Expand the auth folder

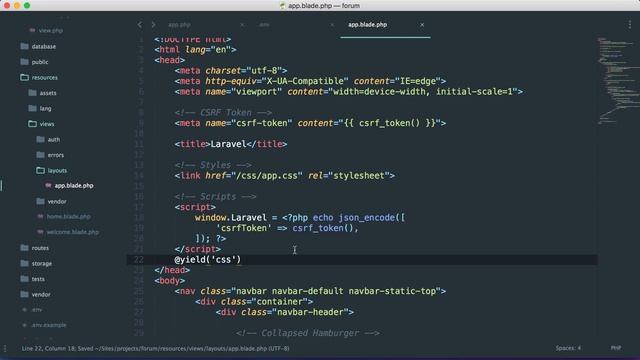[x=53, y=140]
